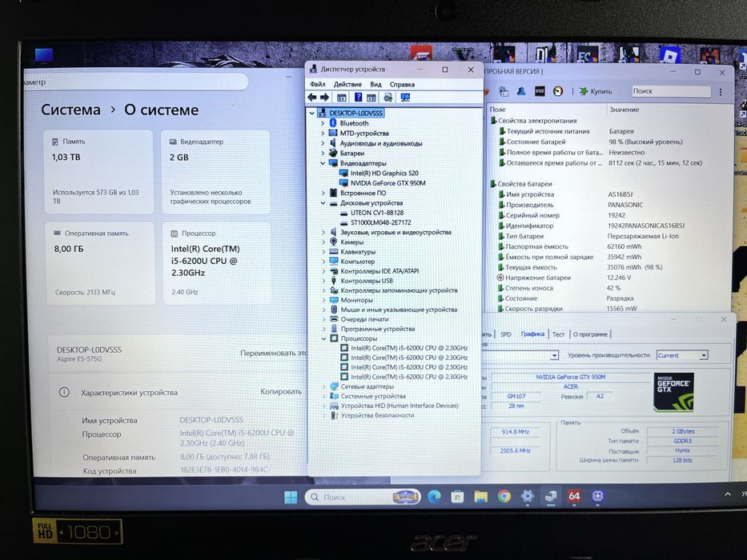Viewport: 747px width, 560px height.
Task: Switch to the SPD tab in CPU-Z
Action: tap(505, 334)
